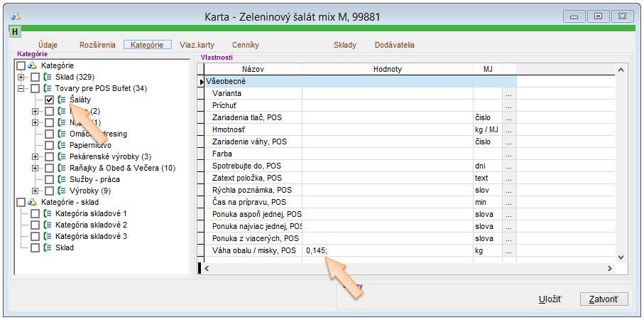644x320 pixels.
Task: Click the ellipsis button in Farba row
Action: point(508,154)
